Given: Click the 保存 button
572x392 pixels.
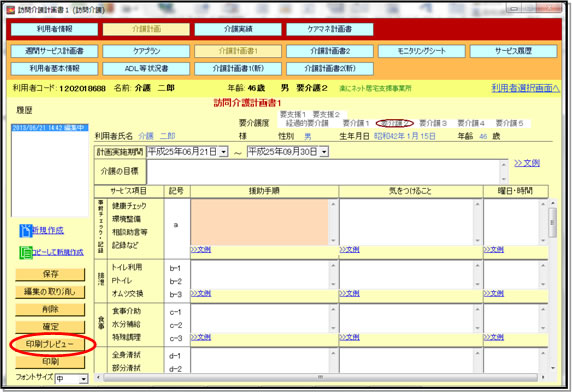Looking at the screenshot, I should tap(50, 274).
